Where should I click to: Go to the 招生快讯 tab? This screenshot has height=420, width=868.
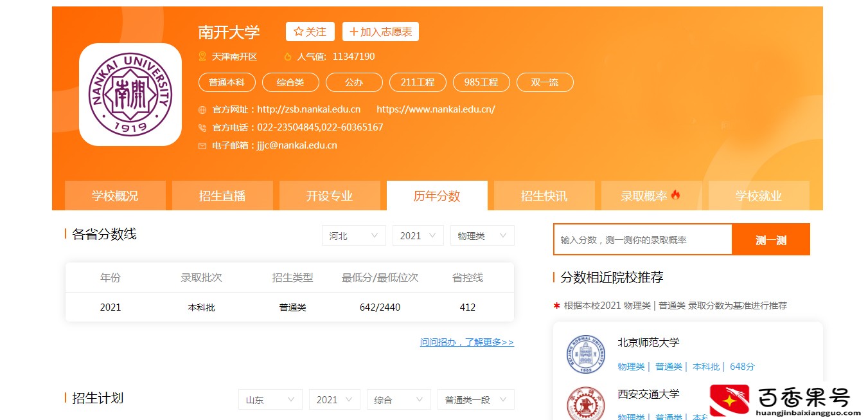pyautogui.click(x=544, y=196)
